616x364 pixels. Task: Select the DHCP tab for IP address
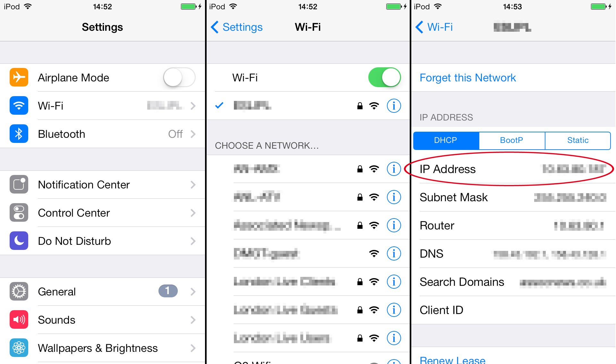446,139
